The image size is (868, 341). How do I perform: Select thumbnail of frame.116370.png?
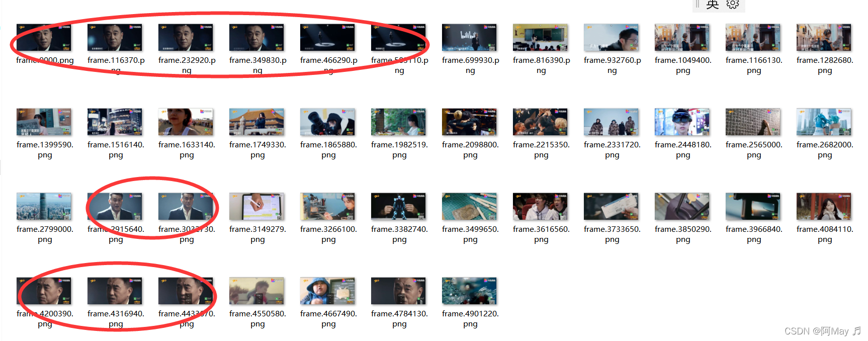[x=115, y=38]
